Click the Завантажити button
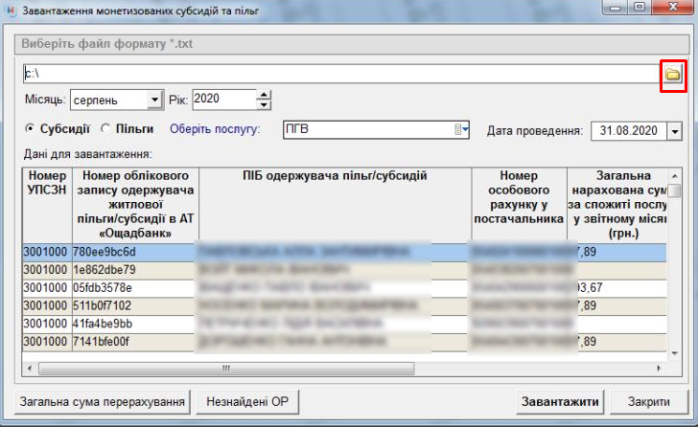The width and height of the screenshot is (698, 427). [560, 402]
